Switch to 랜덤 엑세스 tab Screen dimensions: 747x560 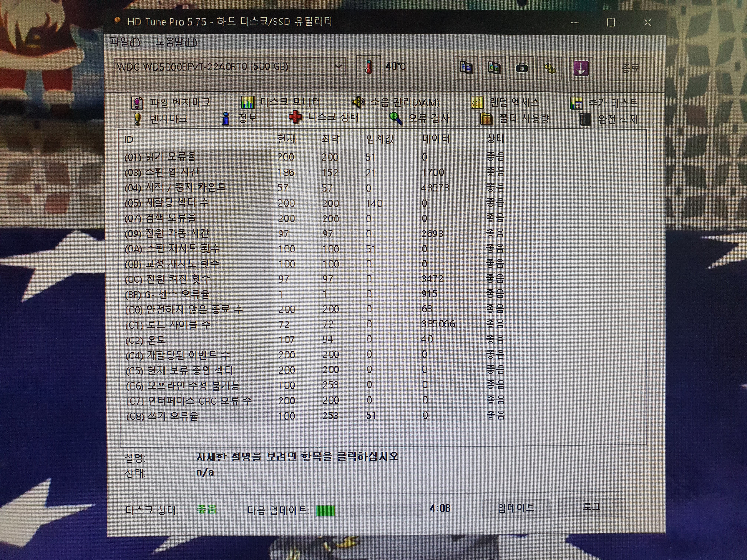coord(505,102)
